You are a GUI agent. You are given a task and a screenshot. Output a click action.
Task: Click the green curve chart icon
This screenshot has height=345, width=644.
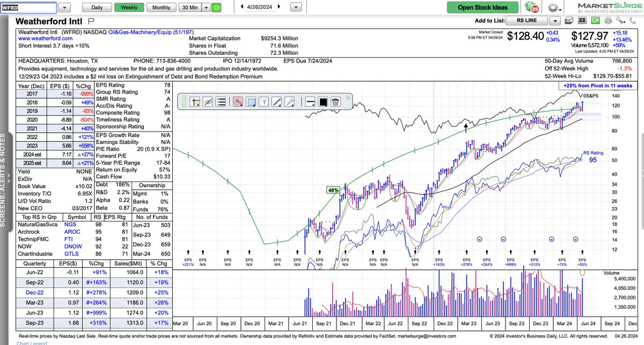(x=595, y=20)
